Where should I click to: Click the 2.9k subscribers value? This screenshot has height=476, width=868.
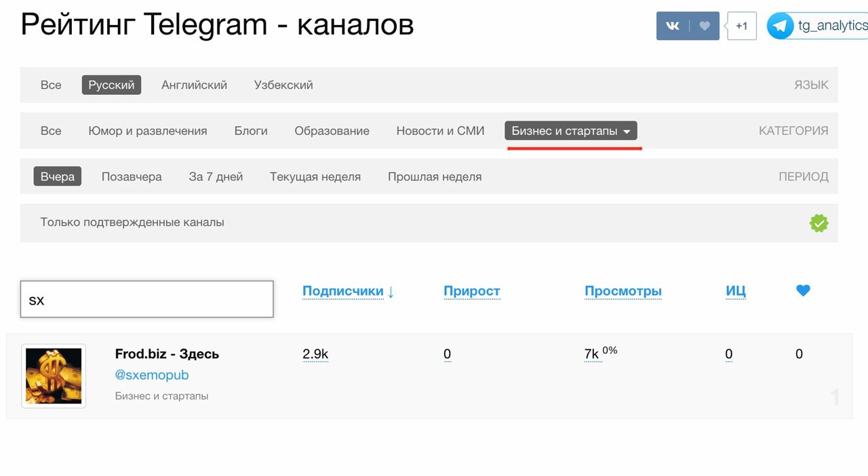coord(315,354)
